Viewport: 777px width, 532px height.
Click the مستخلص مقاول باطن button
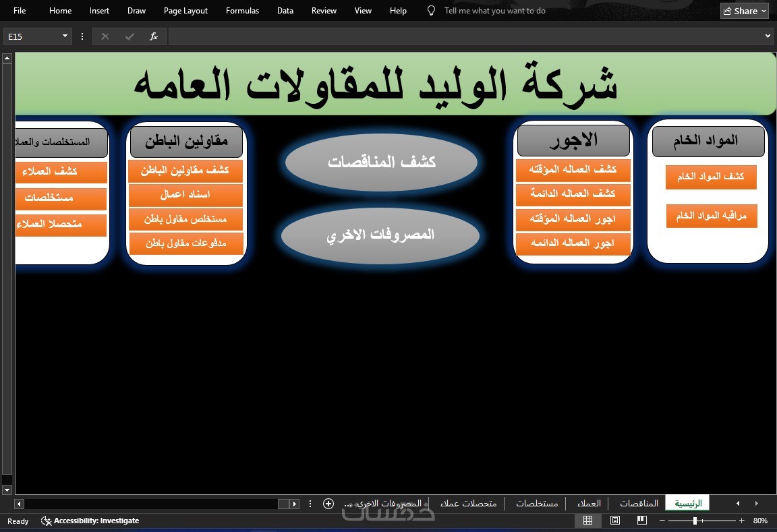pos(186,219)
